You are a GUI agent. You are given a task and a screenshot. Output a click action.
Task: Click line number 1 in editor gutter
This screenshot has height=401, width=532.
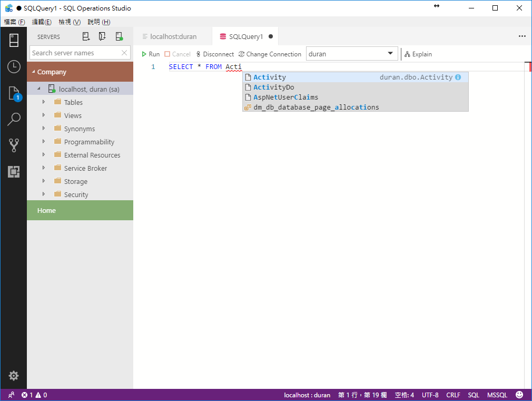153,66
